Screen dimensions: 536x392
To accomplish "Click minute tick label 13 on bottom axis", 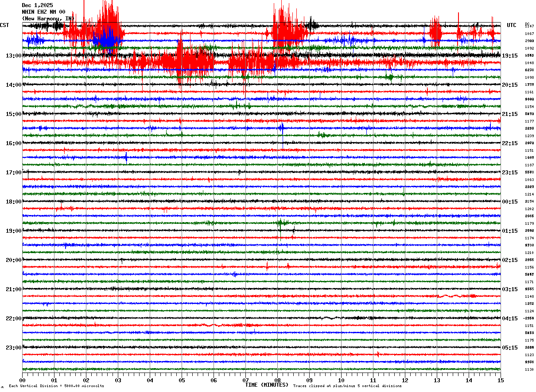I will [437, 380].
